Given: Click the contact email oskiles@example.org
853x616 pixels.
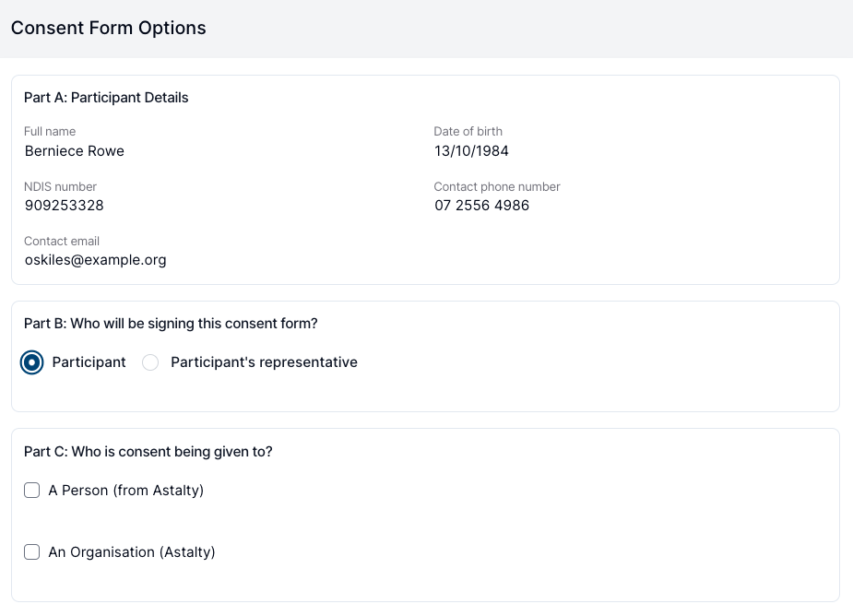Looking at the screenshot, I should point(95,260).
